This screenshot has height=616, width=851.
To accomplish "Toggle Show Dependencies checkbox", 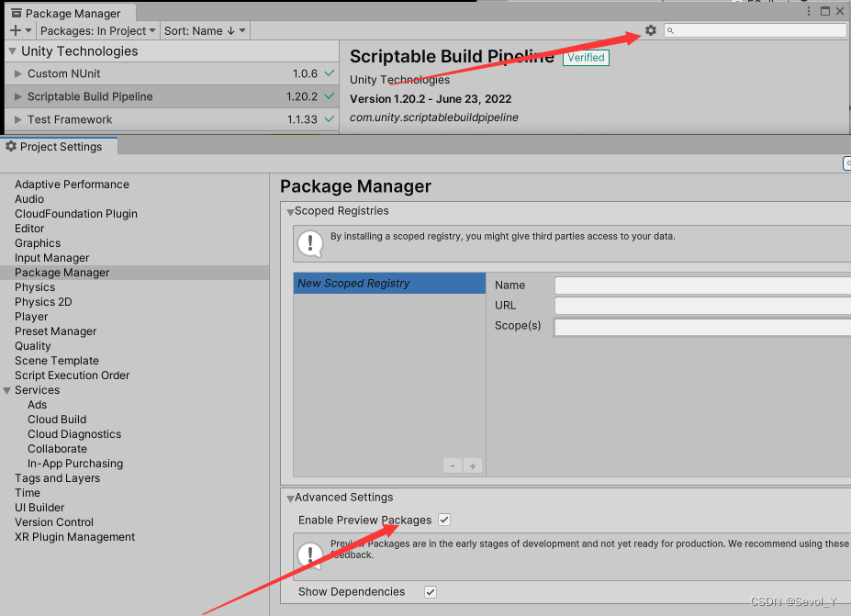I will coord(431,591).
